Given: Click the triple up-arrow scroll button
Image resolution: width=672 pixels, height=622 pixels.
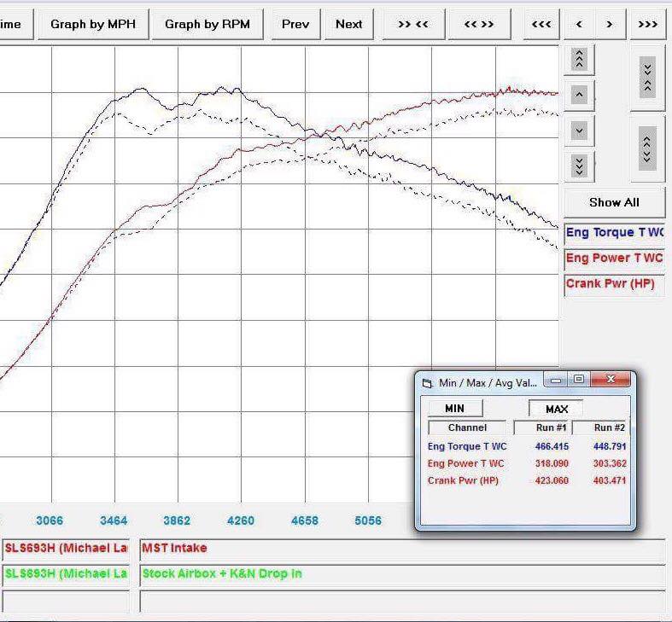Looking at the screenshot, I should click(579, 60).
